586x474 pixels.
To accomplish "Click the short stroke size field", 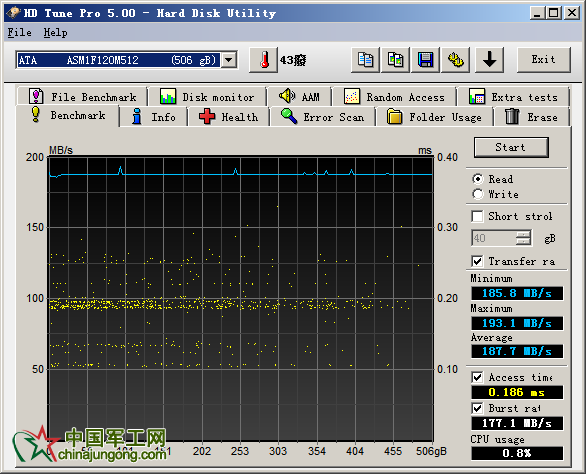I will tap(493, 238).
